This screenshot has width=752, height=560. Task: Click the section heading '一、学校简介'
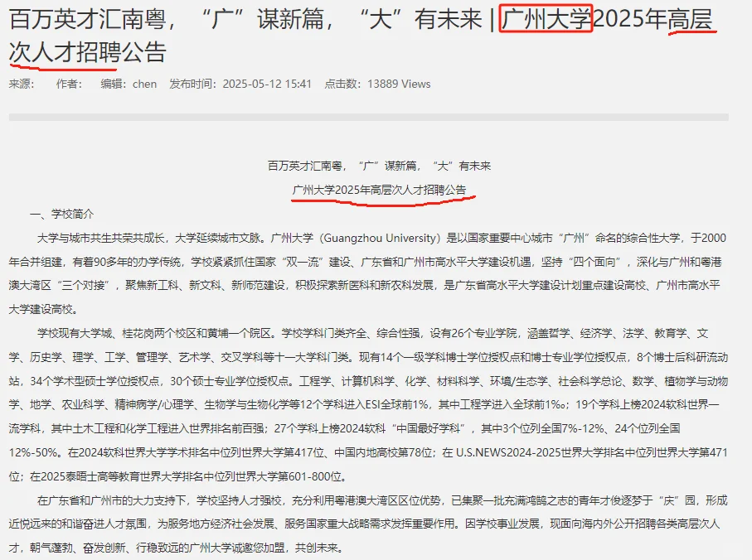pos(62,214)
